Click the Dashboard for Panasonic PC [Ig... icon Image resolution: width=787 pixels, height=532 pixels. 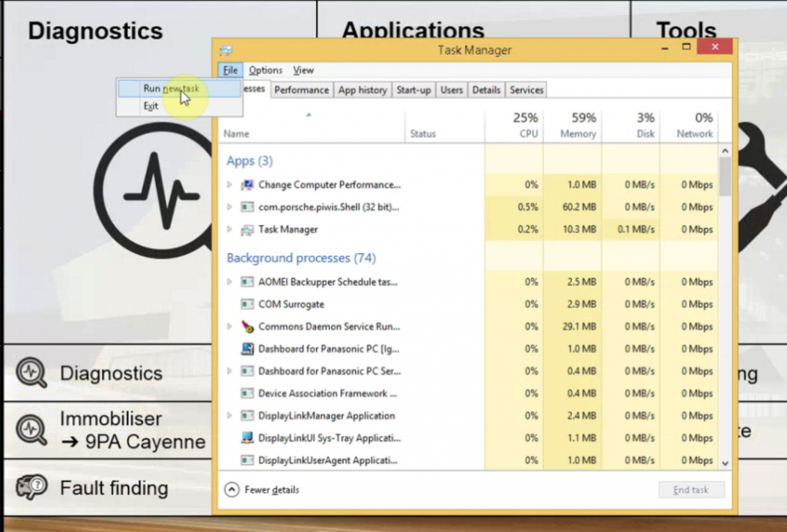point(247,349)
